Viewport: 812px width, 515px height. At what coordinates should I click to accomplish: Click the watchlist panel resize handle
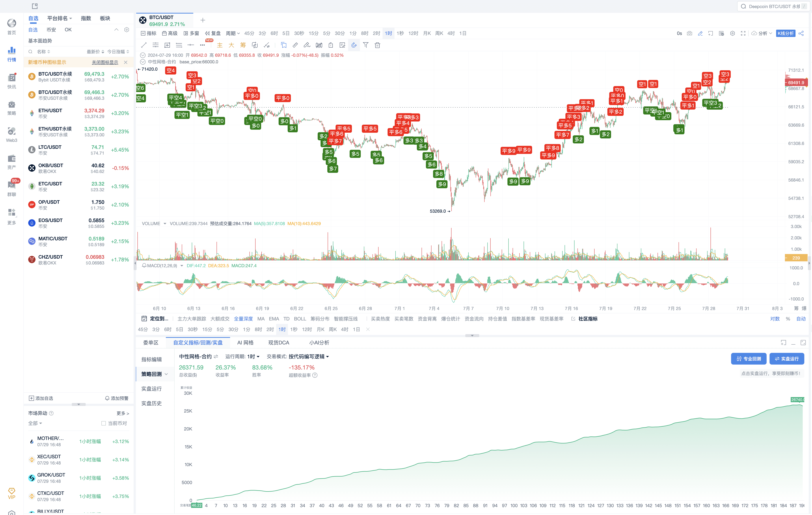[x=79, y=405]
